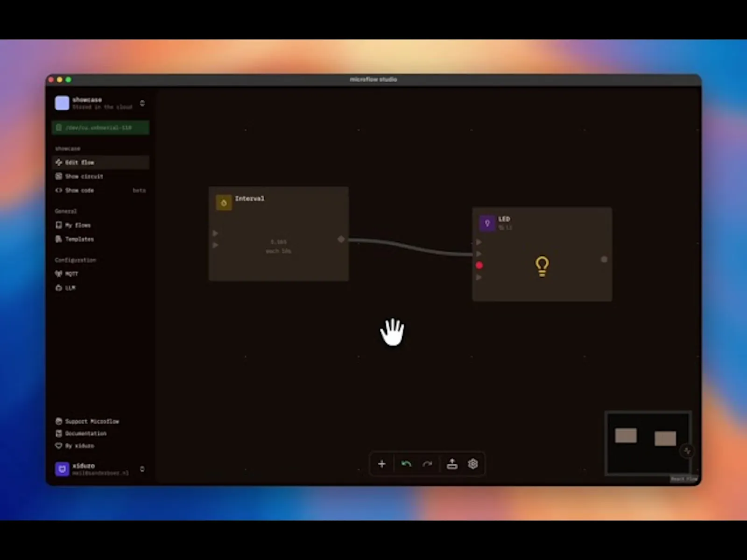
Task: Undo the last action
Action: [407, 464]
